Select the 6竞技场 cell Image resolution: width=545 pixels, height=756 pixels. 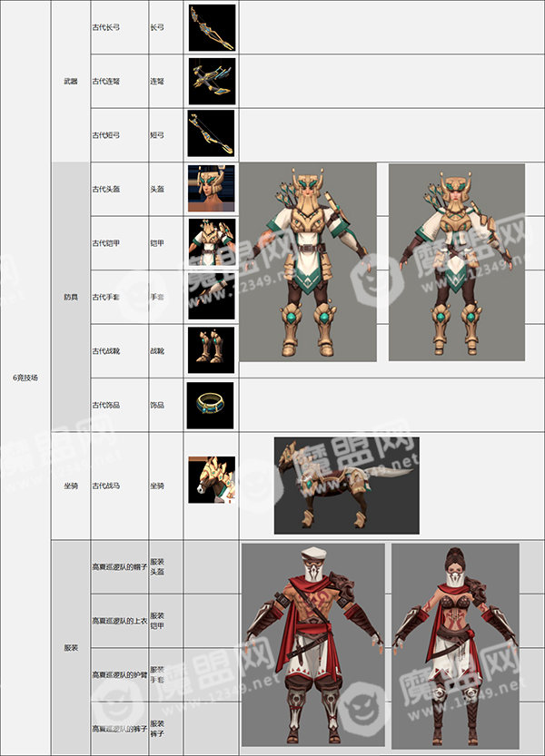25,378
